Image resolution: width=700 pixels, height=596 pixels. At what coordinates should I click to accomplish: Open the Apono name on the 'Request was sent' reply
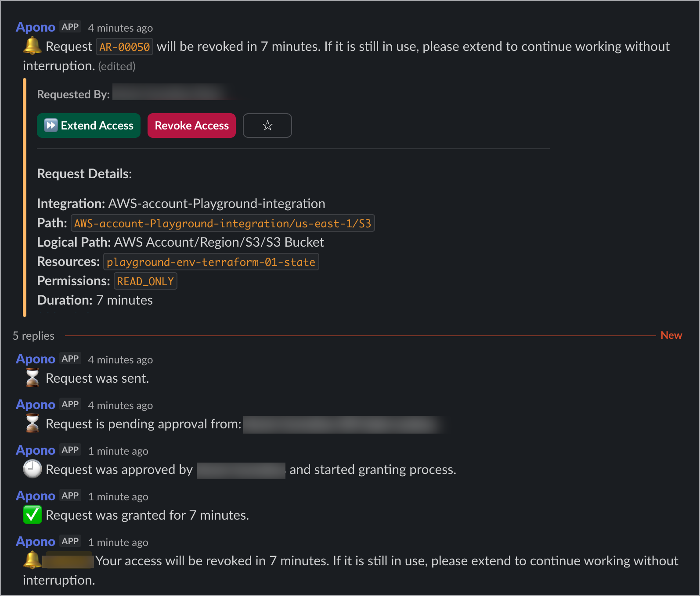click(x=36, y=359)
